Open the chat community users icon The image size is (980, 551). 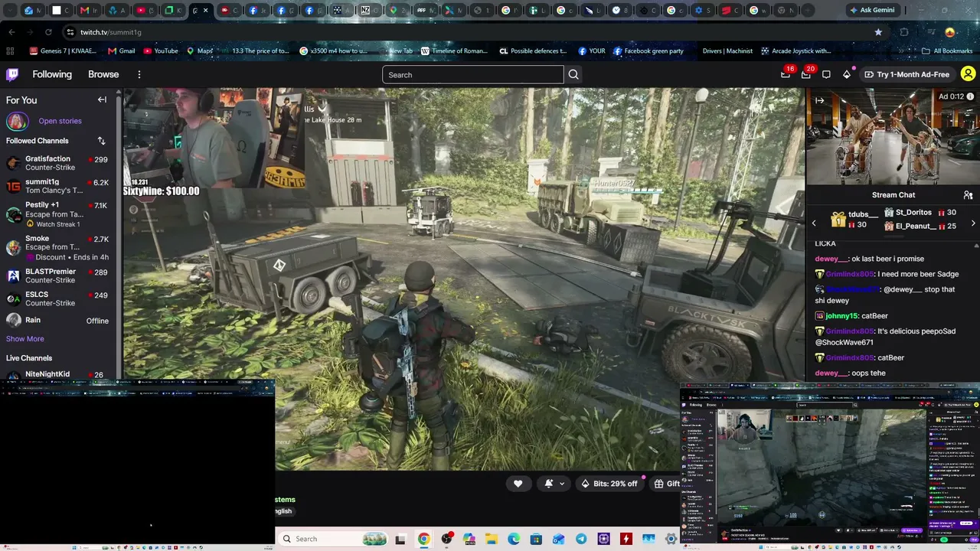(x=968, y=195)
